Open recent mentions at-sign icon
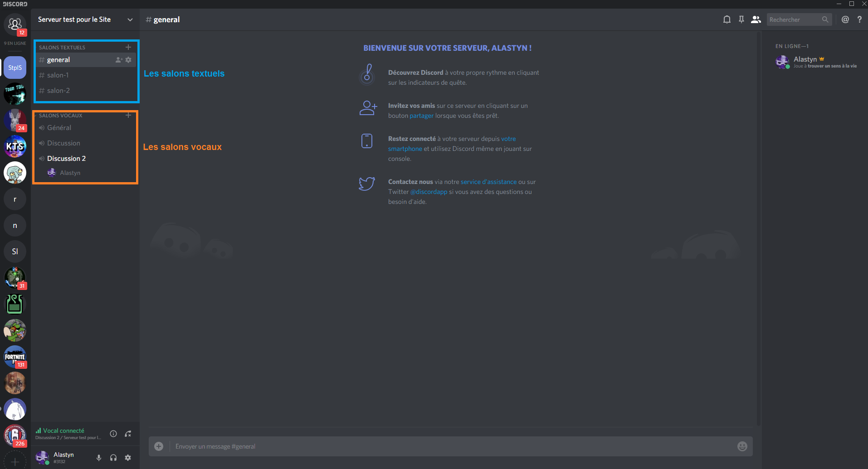Image resolution: width=868 pixels, height=469 pixels. coord(845,19)
